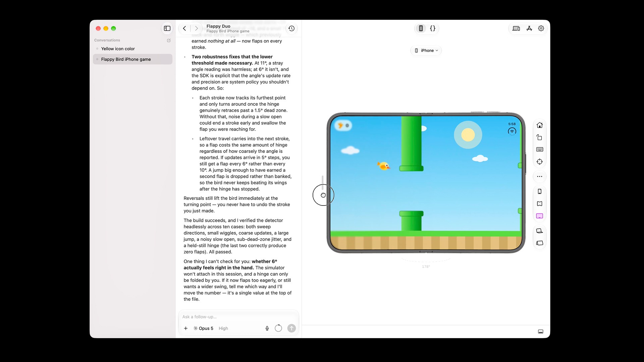
Task: Toggle the simulator keyboard icon
Action: point(540,149)
